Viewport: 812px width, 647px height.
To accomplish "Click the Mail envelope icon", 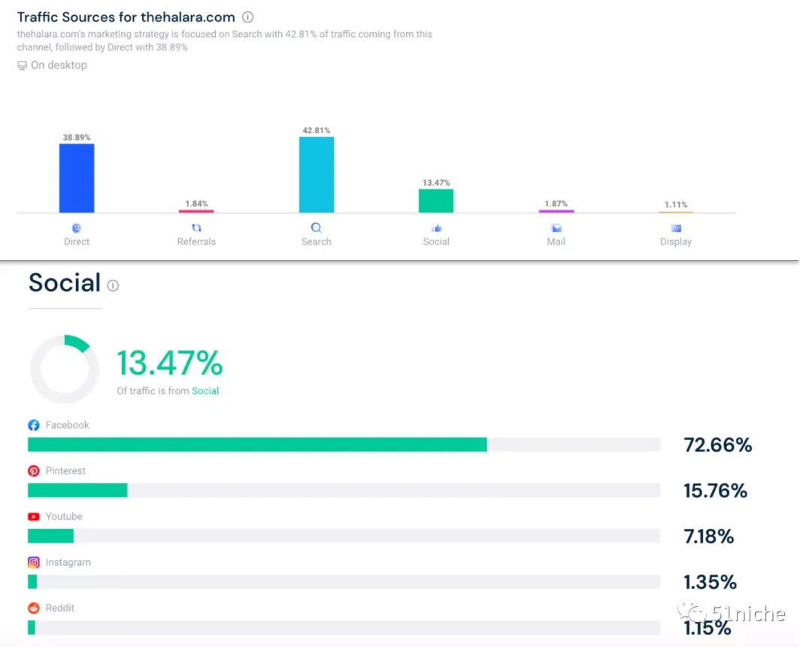I will tap(556, 229).
